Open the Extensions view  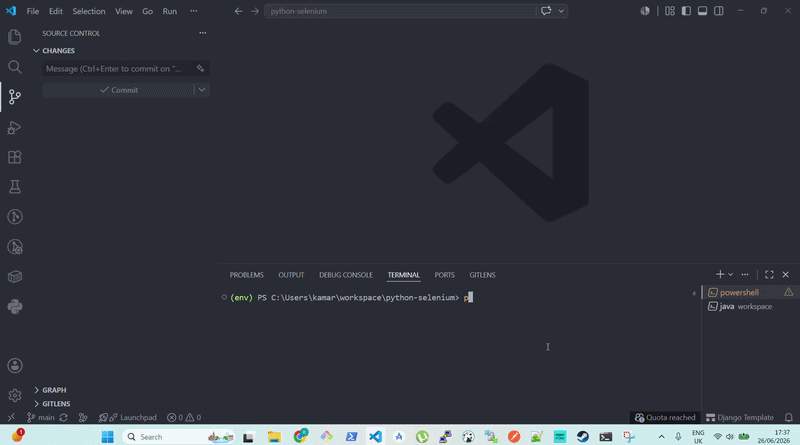coord(15,157)
